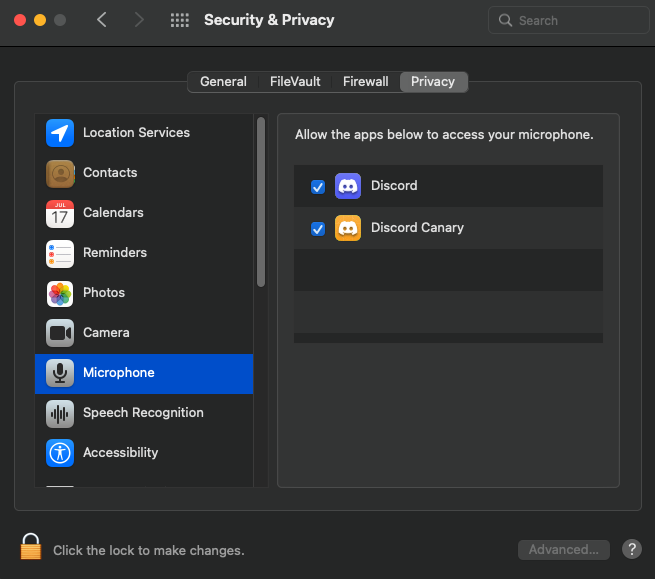Open the Accessibility privacy category
The height and width of the screenshot is (579, 655).
pos(144,453)
